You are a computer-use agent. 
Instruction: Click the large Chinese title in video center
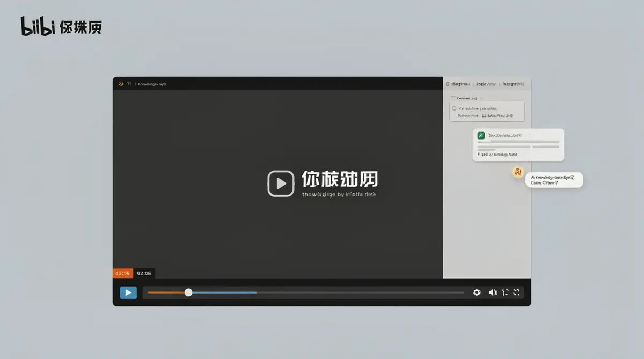pyautogui.click(x=339, y=180)
